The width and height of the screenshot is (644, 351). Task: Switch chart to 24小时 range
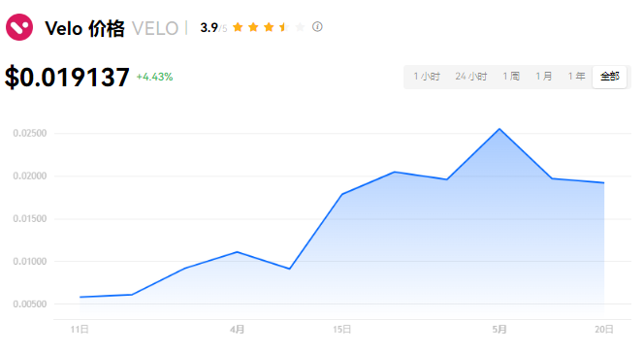(470, 77)
